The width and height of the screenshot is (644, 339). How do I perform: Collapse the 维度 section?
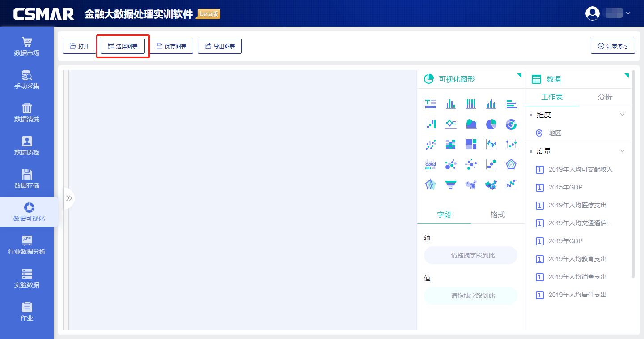pyautogui.click(x=622, y=115)
